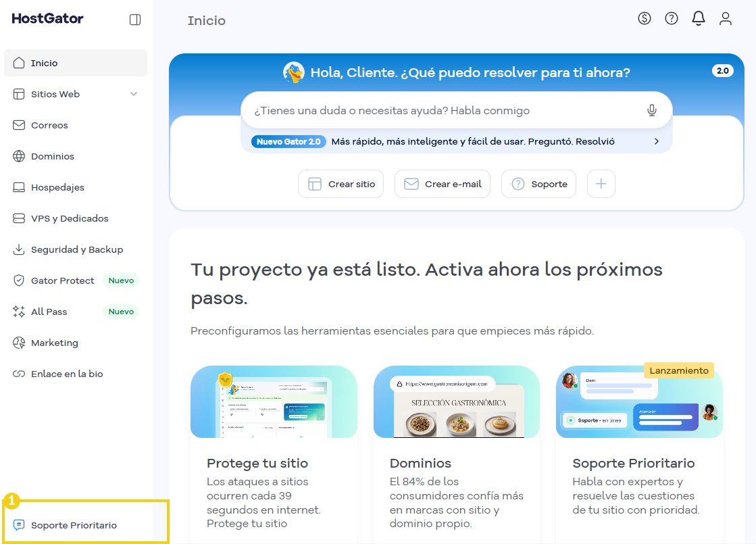Viewport: 756px width, 544px height.
Task: Collapse the sidebar with the panel icon
Action: click(x=135, y=20)
